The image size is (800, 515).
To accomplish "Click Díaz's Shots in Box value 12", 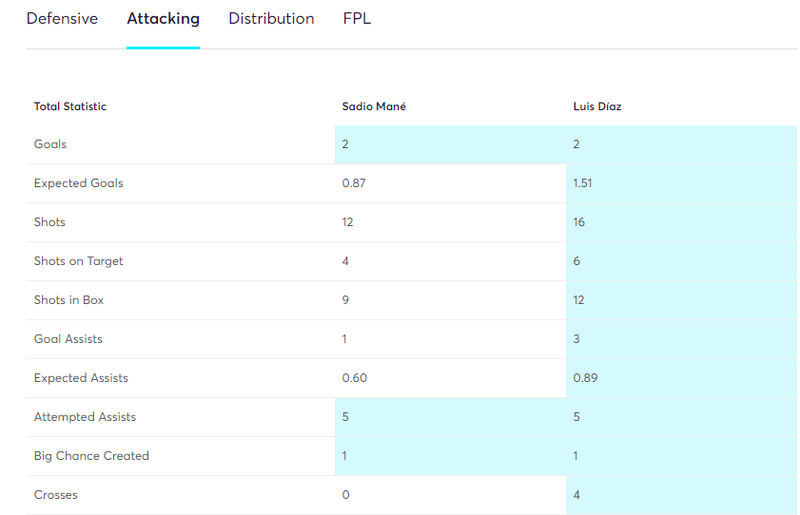I will 579,300.
